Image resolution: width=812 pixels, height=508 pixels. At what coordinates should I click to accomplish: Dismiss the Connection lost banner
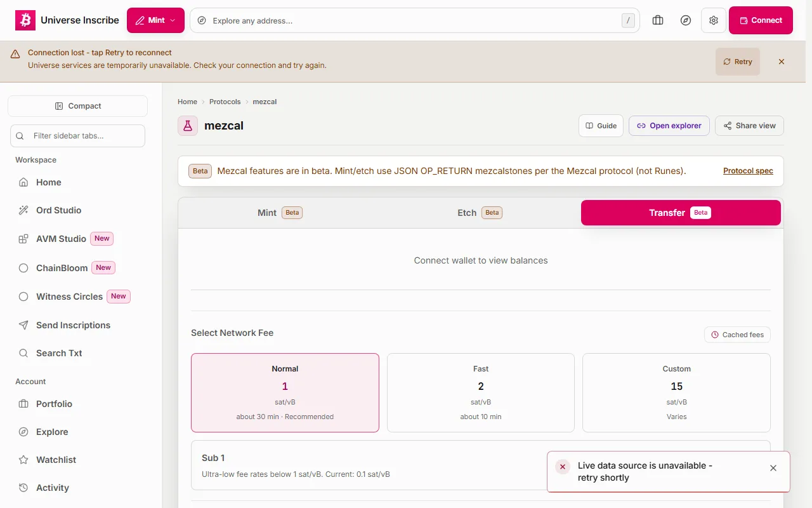pos(782,62)
